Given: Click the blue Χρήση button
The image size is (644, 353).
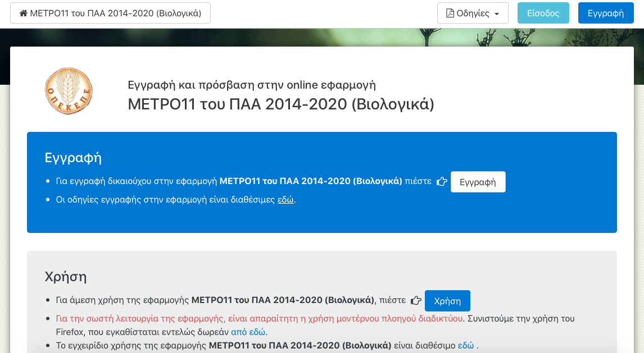Looking at the screenshot, I should pyautogui.click(x=447, y=301).
